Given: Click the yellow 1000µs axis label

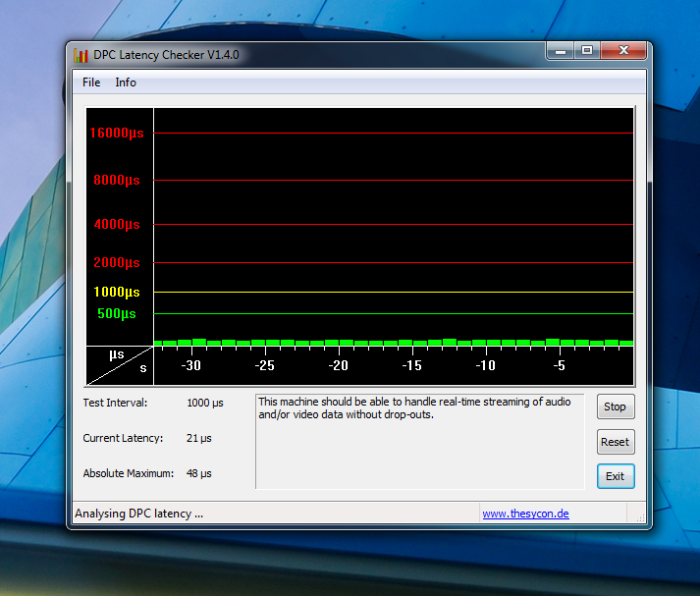Looking at the screenshot, I should coord(117,293).
